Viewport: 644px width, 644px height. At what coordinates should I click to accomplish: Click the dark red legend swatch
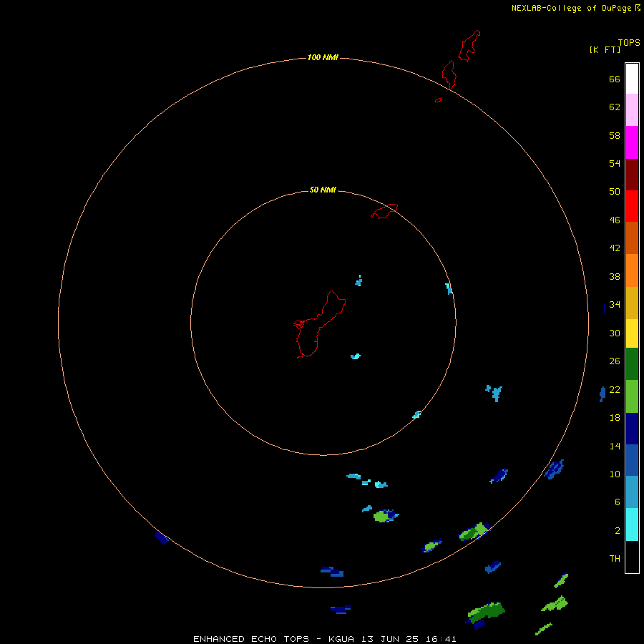[632, 174]
